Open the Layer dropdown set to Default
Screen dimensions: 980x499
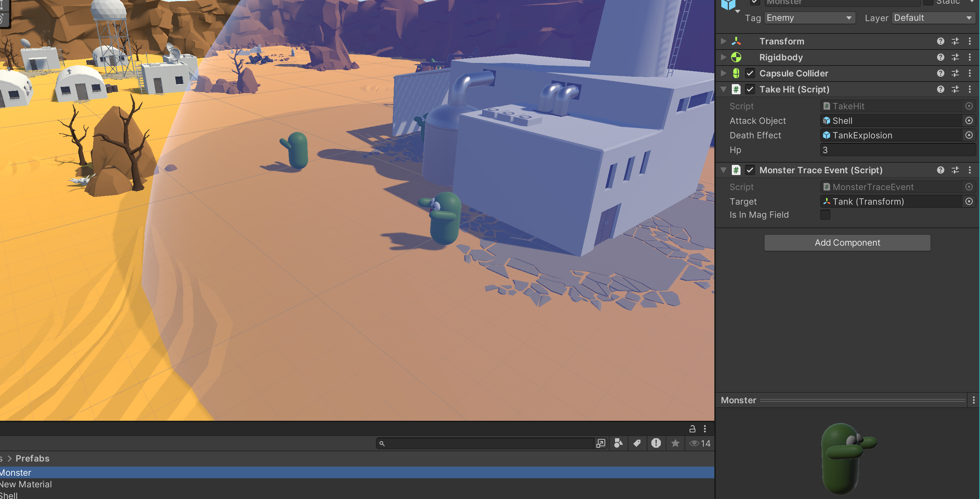[x=932, y=18]
